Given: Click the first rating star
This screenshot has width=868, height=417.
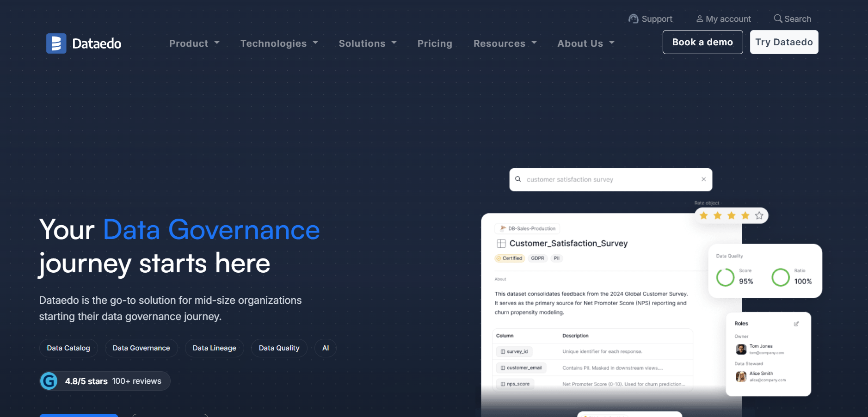Looking at the screenshot, I should 704,215.
